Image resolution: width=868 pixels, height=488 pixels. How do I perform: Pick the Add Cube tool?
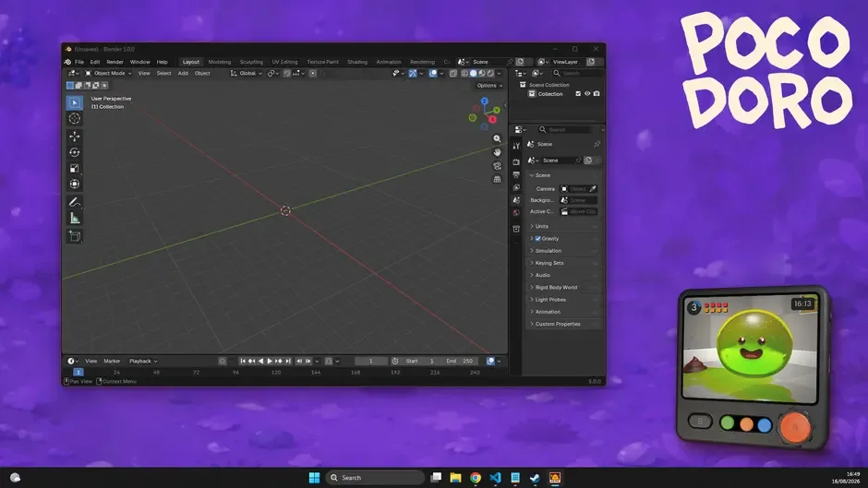75,236
